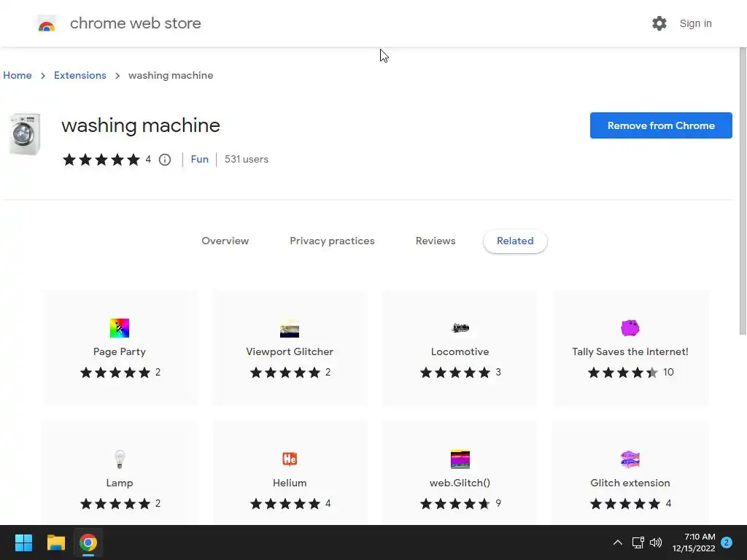Select the Related tab

pyautogui.click(x=515, y=241)
